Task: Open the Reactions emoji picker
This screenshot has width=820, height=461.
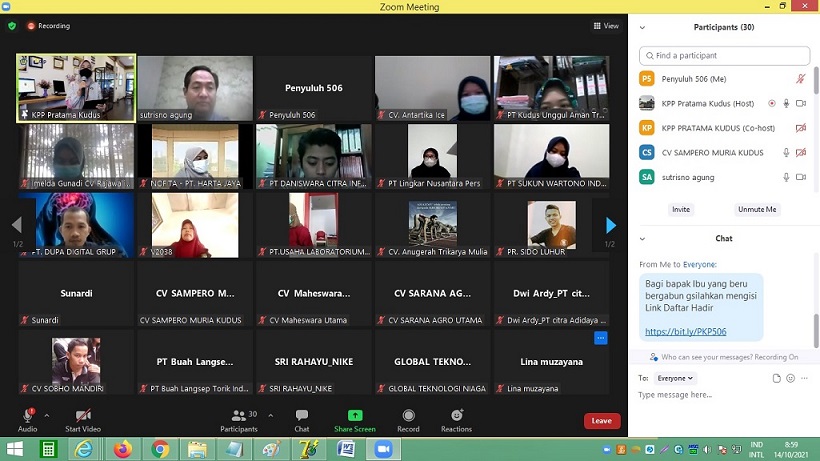Action: point(456,416)
